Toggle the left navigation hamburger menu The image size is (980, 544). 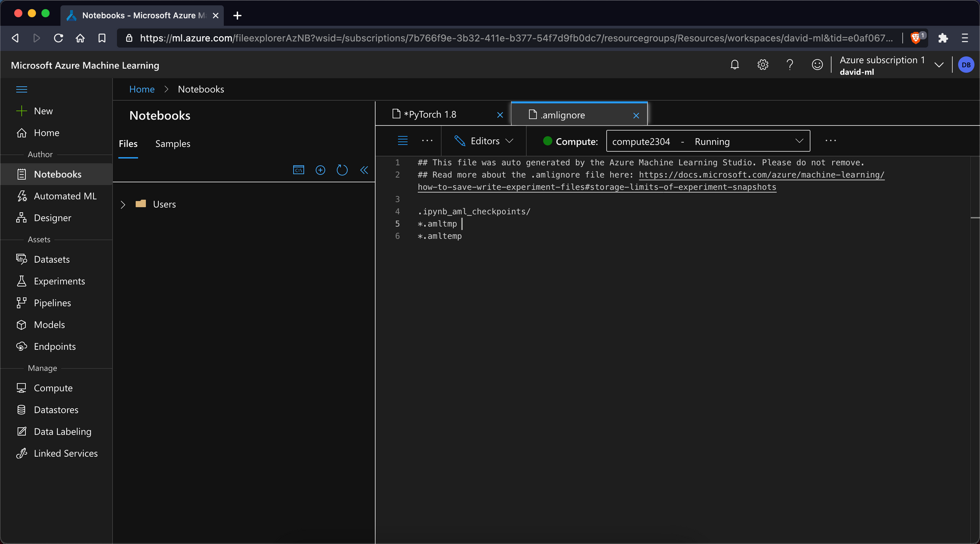(22, 89)
